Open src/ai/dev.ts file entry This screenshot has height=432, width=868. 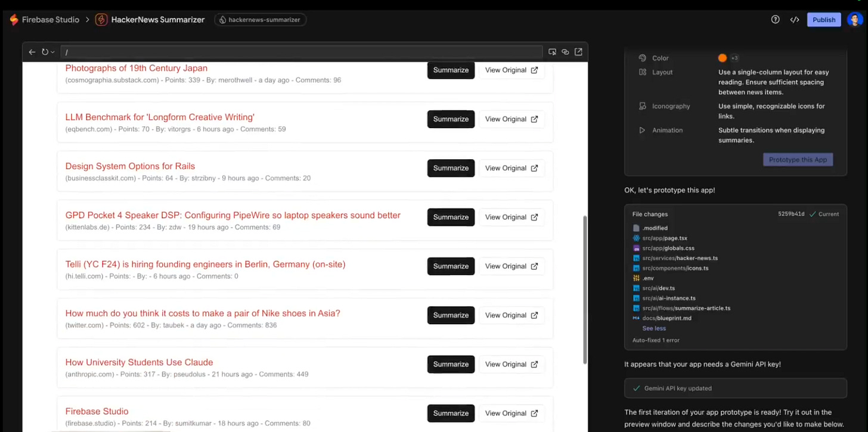[x=658, y=288]
